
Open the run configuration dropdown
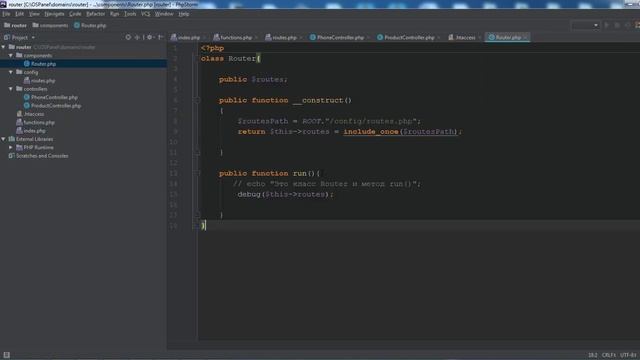585,25
